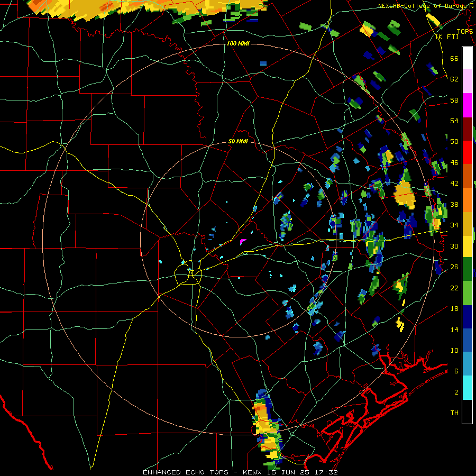This screenshot has width=476, height=476.
Task: Click the white swatch in the tops legend
Action: [x=467, y=58]
